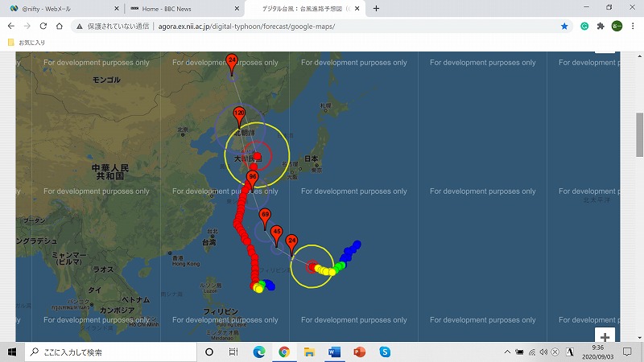Open Microsoft Word from the taskbar

pyautogui.click(x=334, y=352)
